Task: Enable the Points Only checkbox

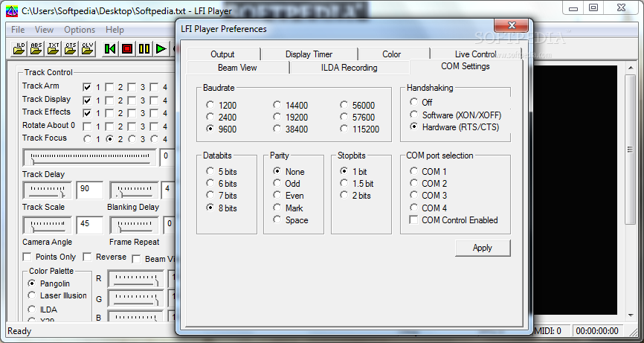Action: pos(50,257)
